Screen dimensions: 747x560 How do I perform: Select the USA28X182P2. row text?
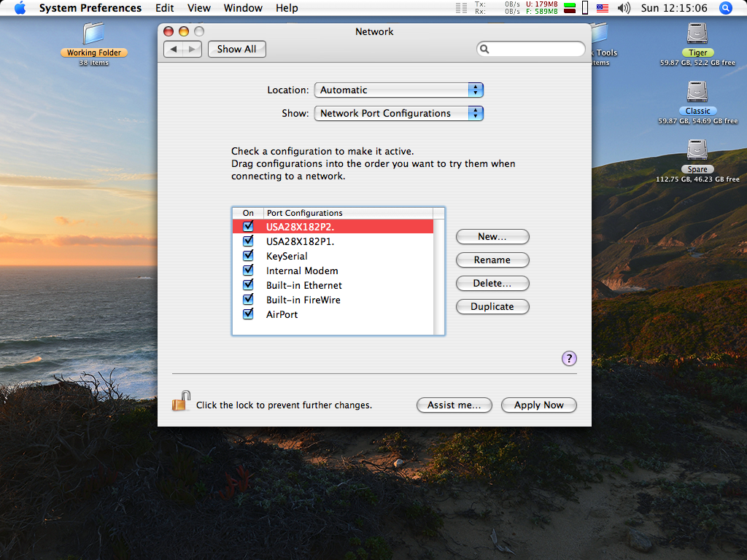[x=300, y=227]
